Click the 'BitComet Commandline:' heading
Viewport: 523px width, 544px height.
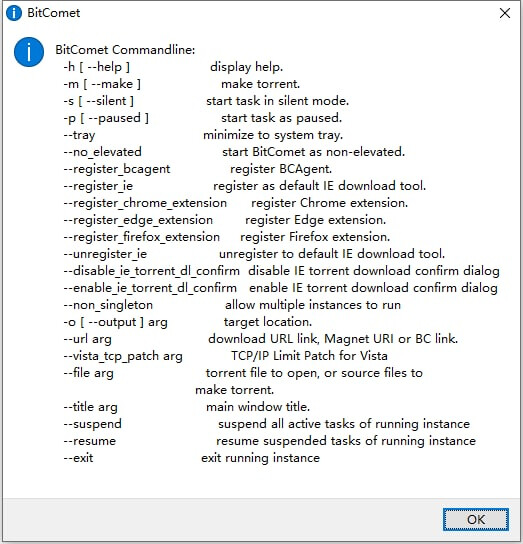click(125, 50)
